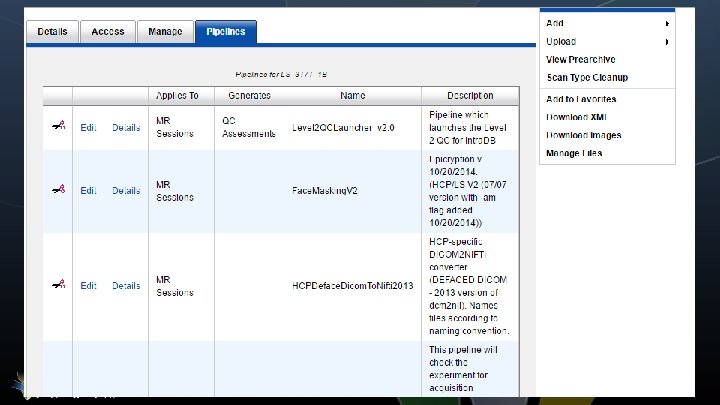Click the 'Pipelines for' table caption
Viewport: 720px width, 405px height.
(281, 74)
